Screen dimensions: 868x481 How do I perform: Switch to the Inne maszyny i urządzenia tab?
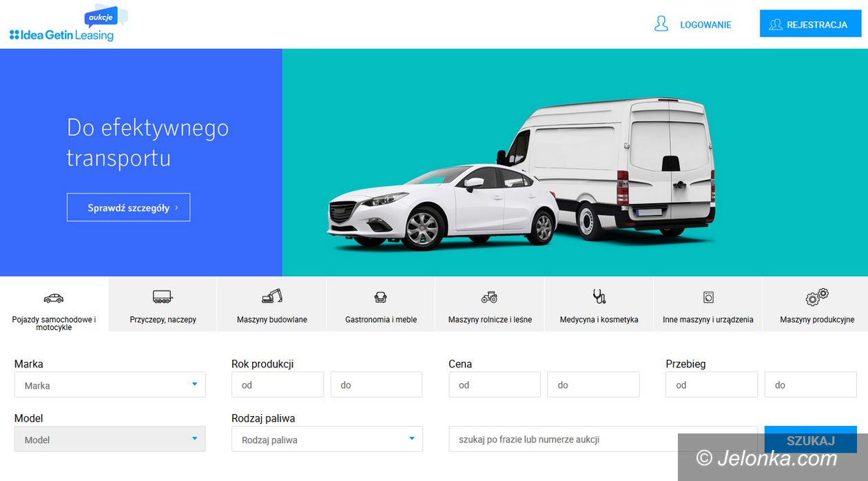click(x=707, y=320)
